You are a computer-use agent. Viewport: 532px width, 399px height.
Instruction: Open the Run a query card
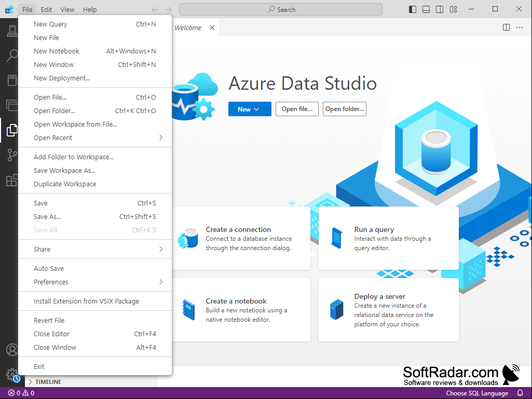click(x=388, y=238)
